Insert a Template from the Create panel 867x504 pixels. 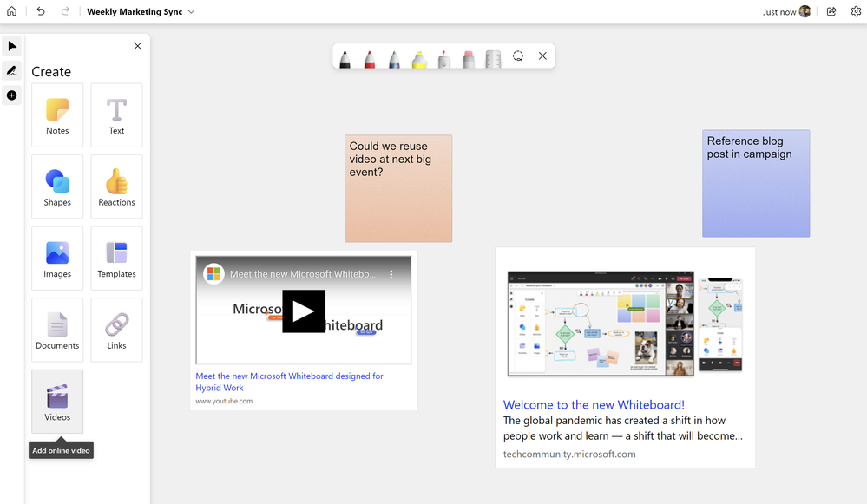coord(115,258)
